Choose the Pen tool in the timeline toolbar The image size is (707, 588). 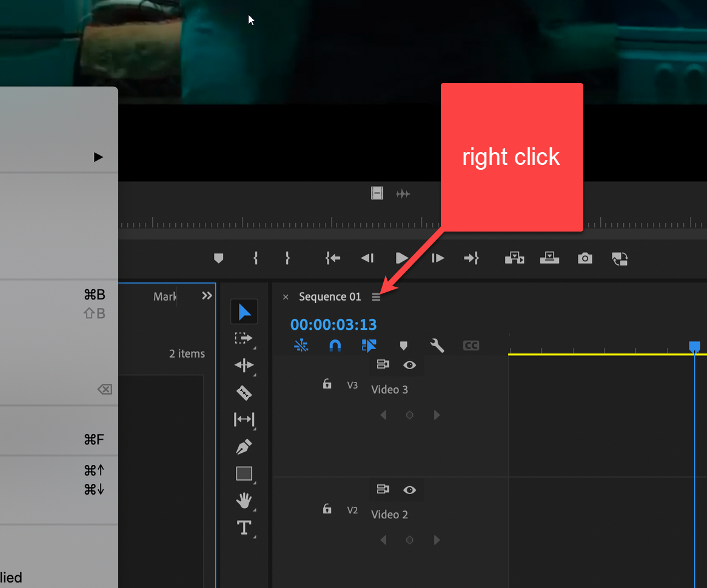click(244, 446)
